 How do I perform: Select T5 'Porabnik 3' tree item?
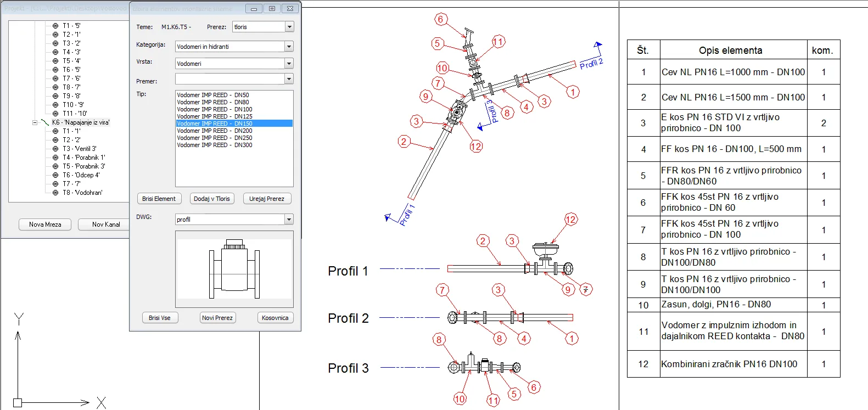point(83,166)
